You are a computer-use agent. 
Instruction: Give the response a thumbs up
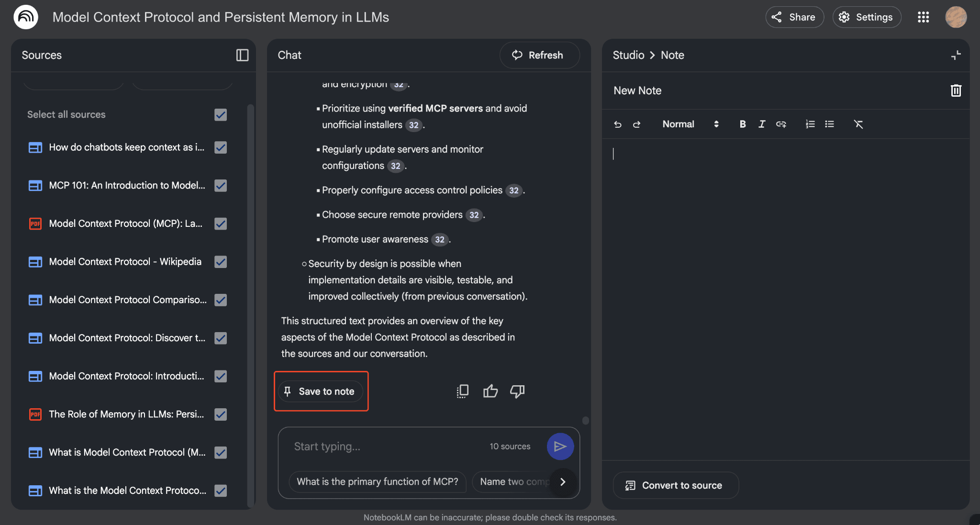click(490, 391)
